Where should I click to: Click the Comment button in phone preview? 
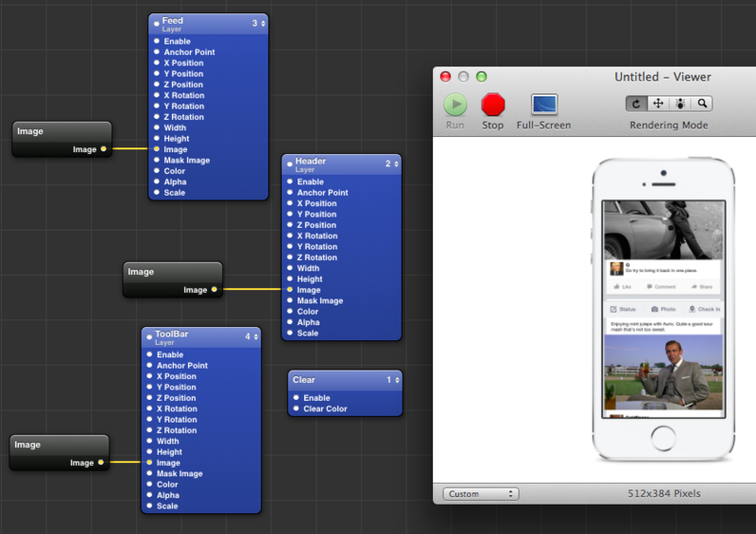[x=661, y=286]
